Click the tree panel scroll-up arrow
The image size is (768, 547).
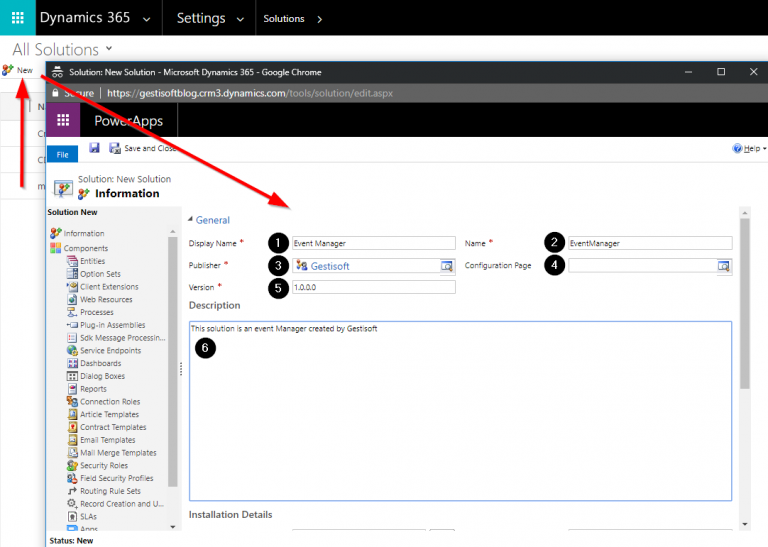tap(172, 231)
